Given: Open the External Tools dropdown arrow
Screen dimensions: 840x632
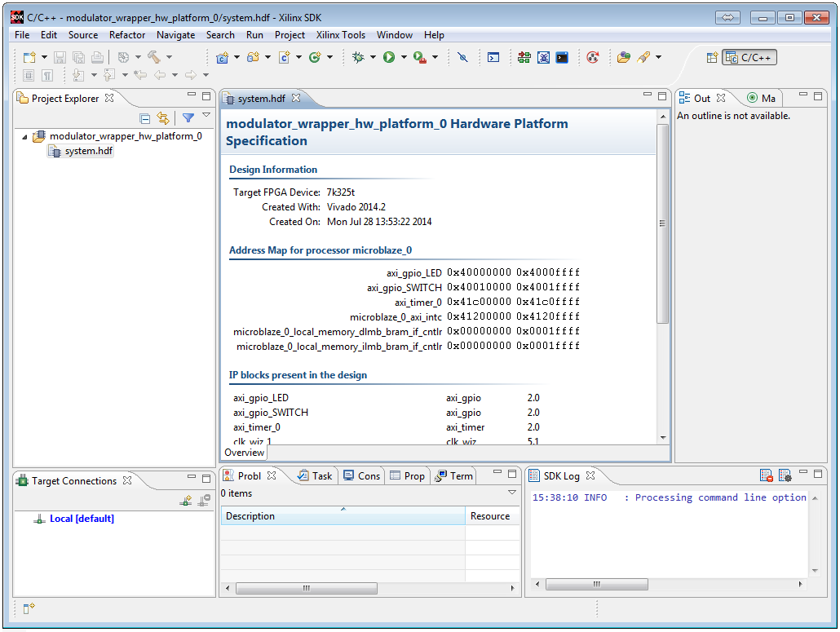Looking at the screenshot, I should tap(435, 57).
